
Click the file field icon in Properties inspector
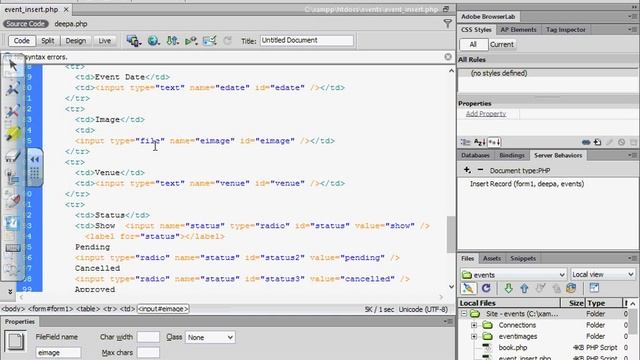click(16, 342)
